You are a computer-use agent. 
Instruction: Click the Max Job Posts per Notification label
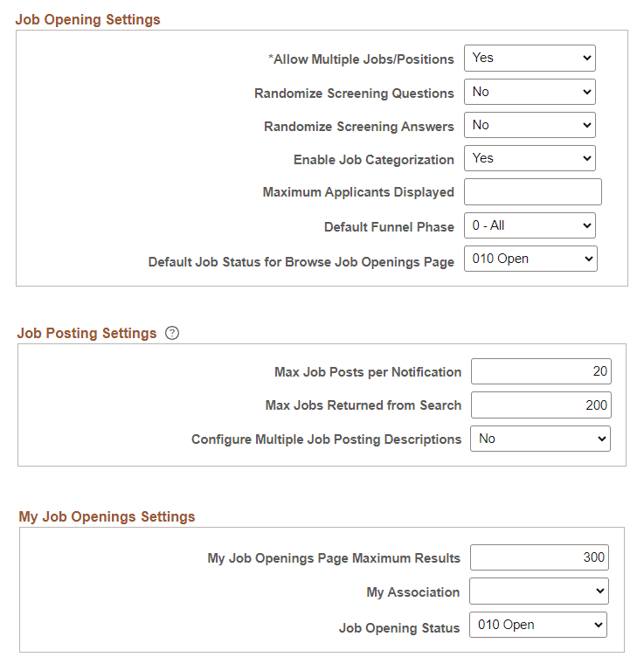pyautogui.click(x=368, y=372)
